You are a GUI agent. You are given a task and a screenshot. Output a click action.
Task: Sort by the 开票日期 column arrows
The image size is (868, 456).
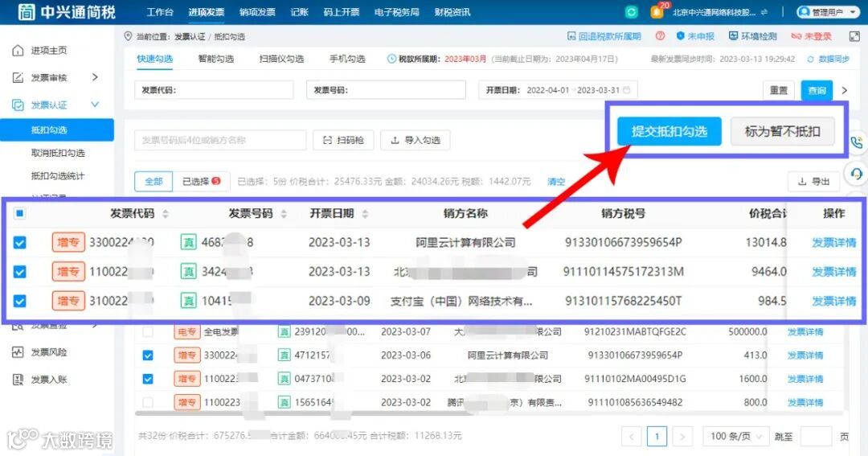[x=365, y=213]
